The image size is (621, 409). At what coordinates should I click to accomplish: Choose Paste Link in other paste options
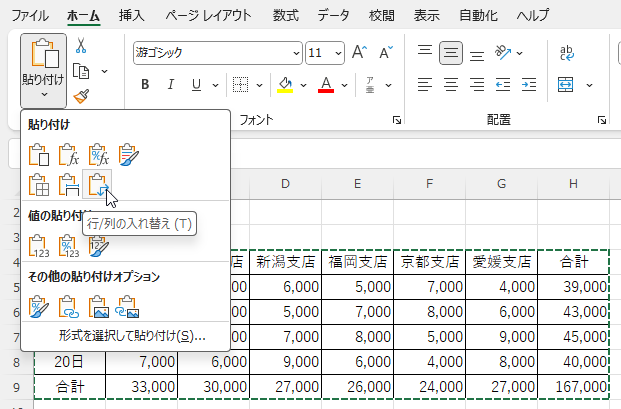click(x=68, y=305)
